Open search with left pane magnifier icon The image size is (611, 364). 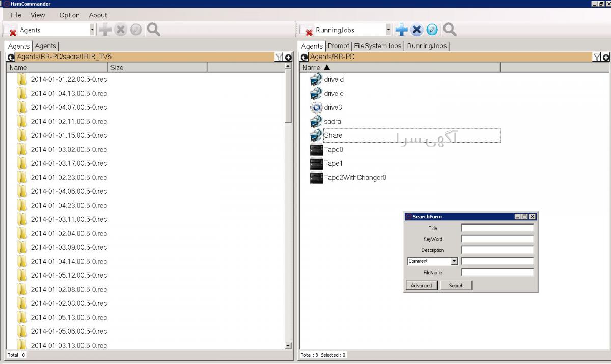coord(153,30)
